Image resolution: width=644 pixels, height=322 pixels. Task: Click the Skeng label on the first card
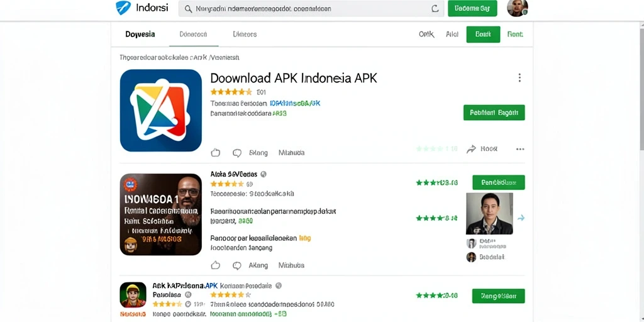(x=258, y=153)
